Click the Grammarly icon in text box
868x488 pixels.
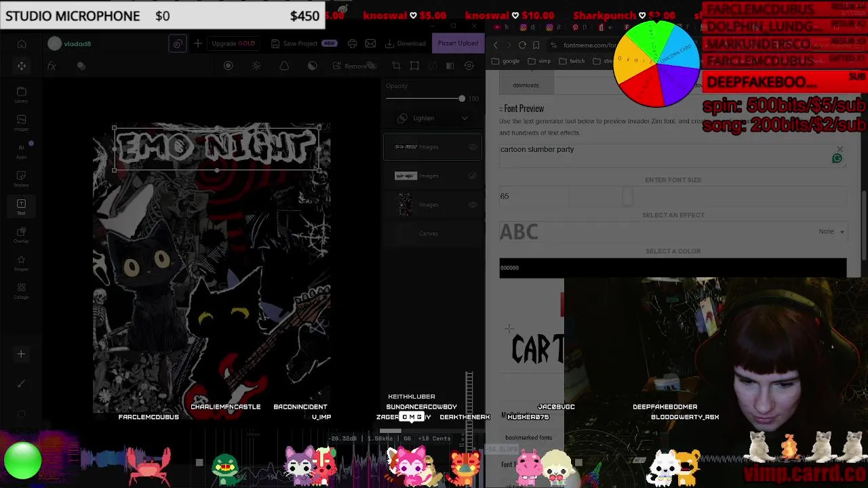coord(837,159)
